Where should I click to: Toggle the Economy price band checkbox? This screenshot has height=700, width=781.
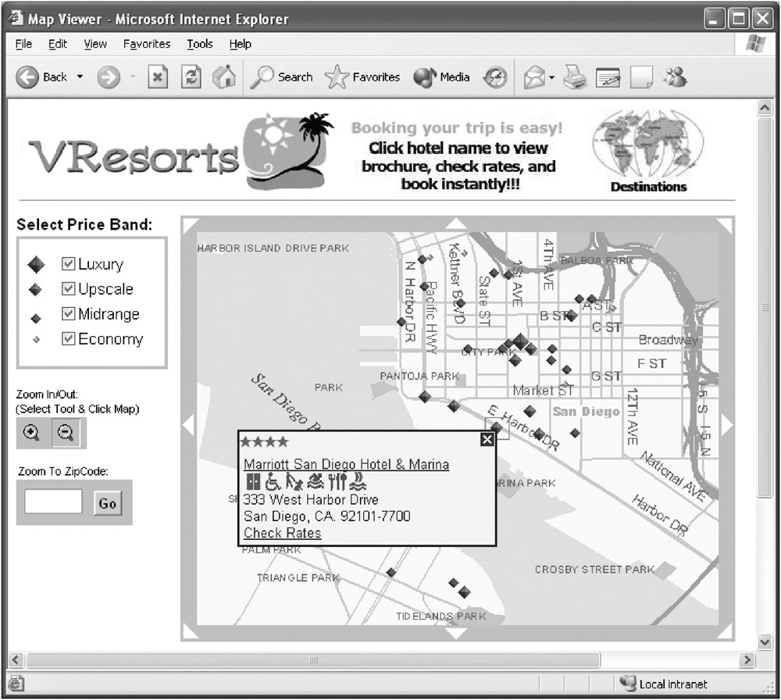(x=68, y=339)
